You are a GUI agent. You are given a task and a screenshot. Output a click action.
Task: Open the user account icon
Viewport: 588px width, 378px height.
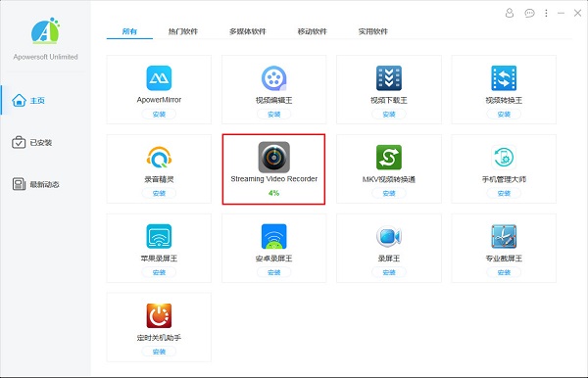click(x=510, y=13)
